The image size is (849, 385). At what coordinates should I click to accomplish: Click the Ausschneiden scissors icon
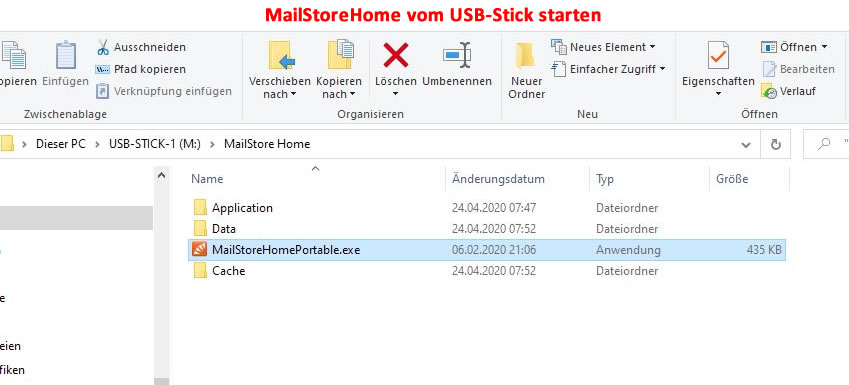tap(102, 47)
